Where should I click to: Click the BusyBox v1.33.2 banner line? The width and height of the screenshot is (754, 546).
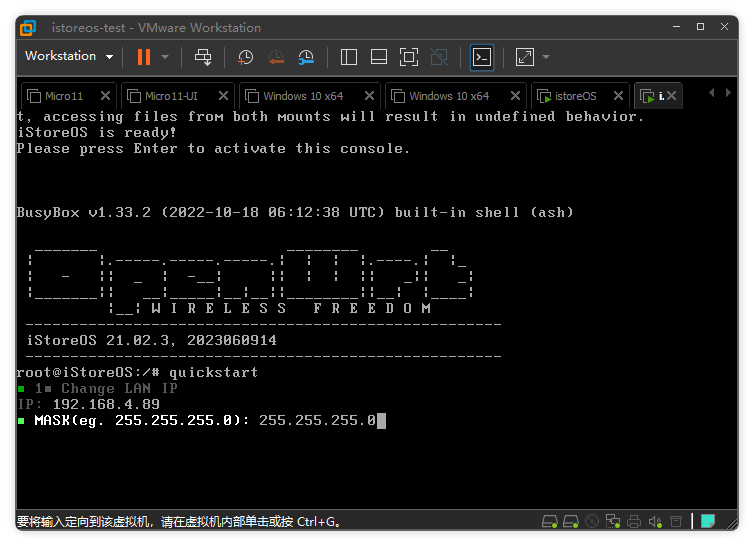[295, 212]
